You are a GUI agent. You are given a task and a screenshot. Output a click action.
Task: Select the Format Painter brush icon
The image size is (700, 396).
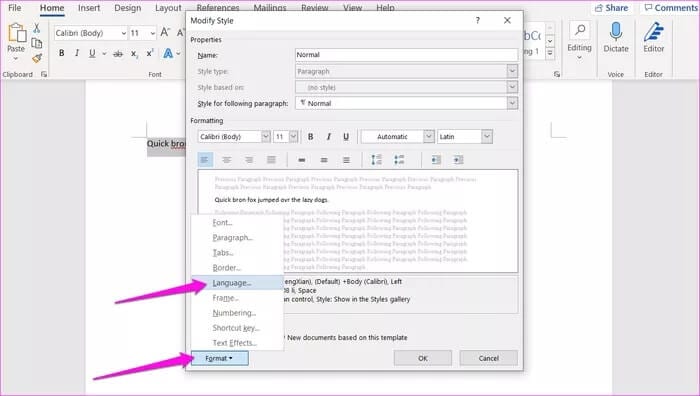tap(37, 58)
